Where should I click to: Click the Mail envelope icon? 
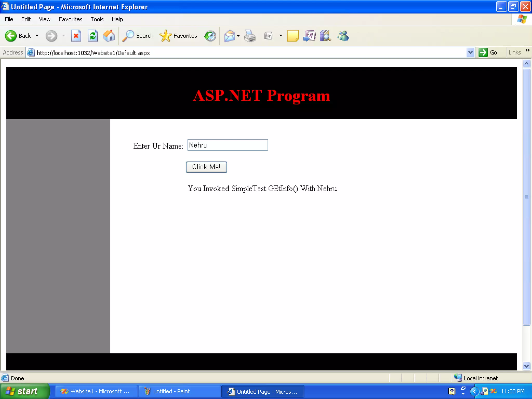coord(229,36)
